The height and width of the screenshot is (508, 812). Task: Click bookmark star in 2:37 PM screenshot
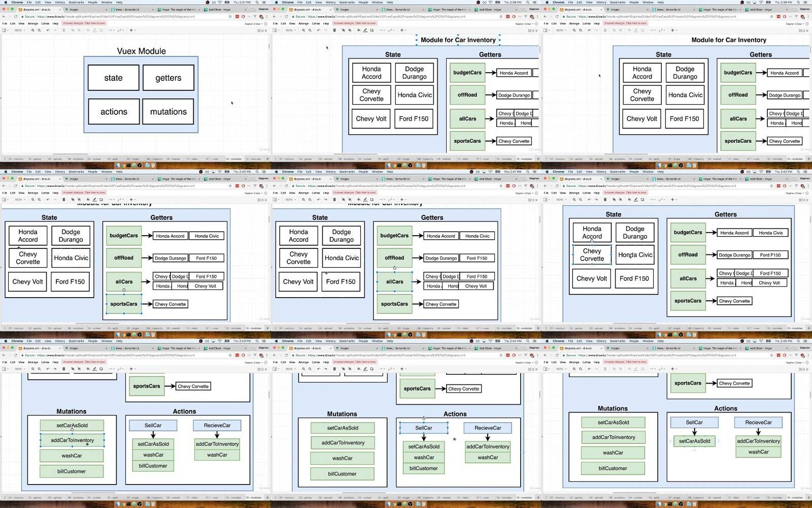point(230,16)
